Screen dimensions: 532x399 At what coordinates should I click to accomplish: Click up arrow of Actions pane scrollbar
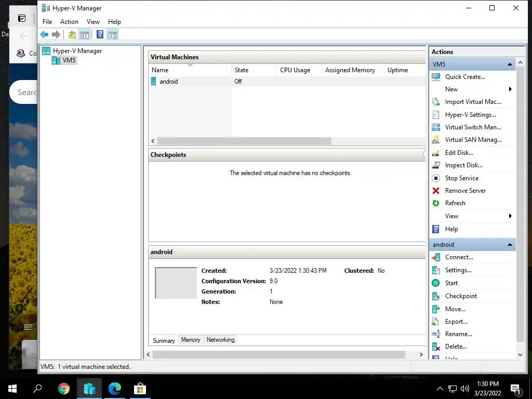(521, 63)
